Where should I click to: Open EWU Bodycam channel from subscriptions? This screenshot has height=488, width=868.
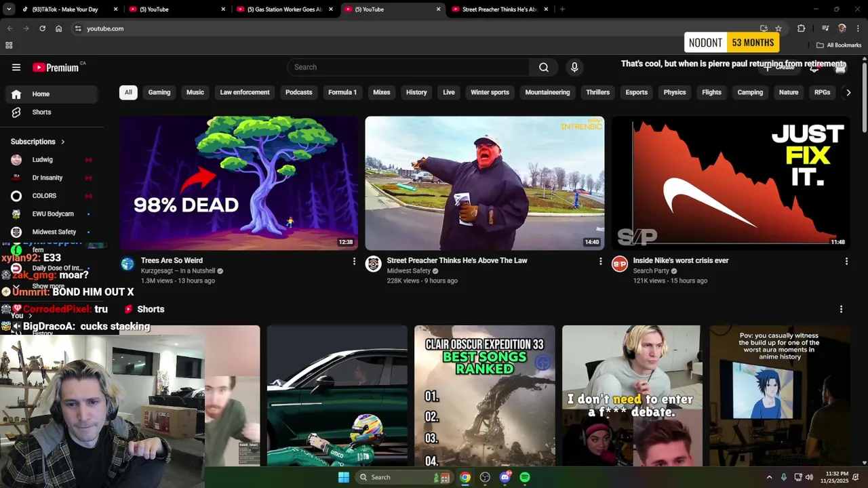pyautogui.click(x=52, y=213)
